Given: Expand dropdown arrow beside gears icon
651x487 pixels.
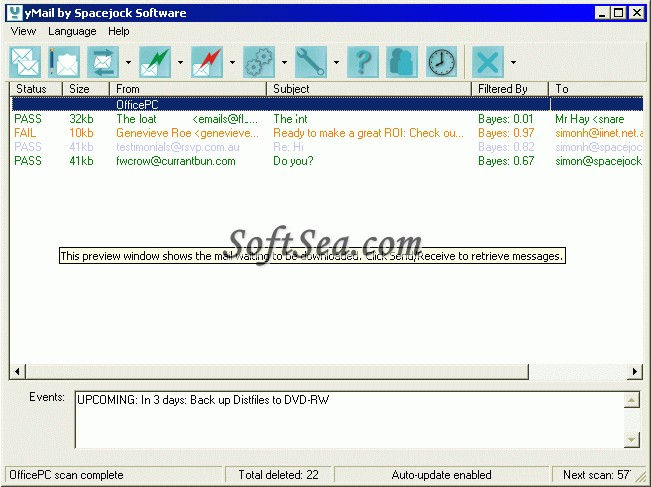Looking at the screenshot, I should (284, 62).
